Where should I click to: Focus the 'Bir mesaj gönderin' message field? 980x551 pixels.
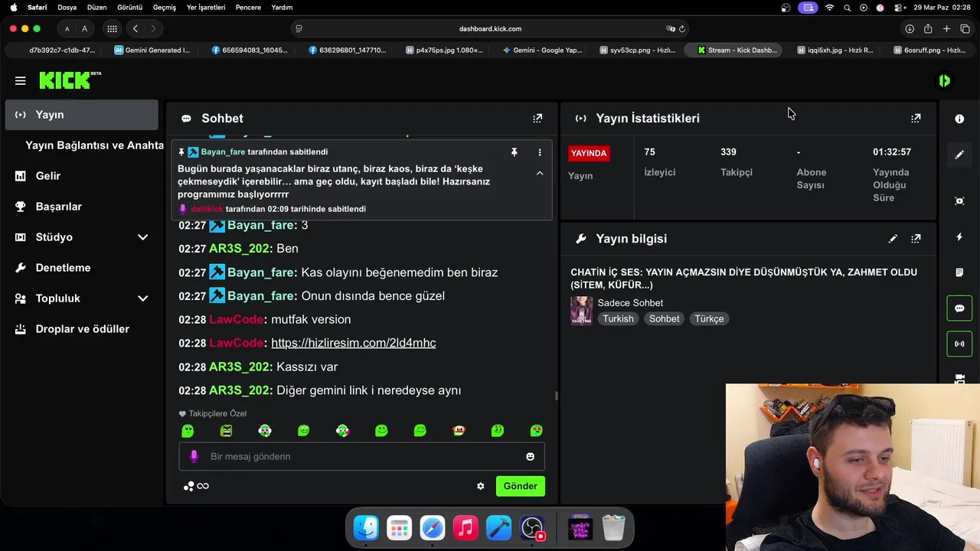pos(361,457)
